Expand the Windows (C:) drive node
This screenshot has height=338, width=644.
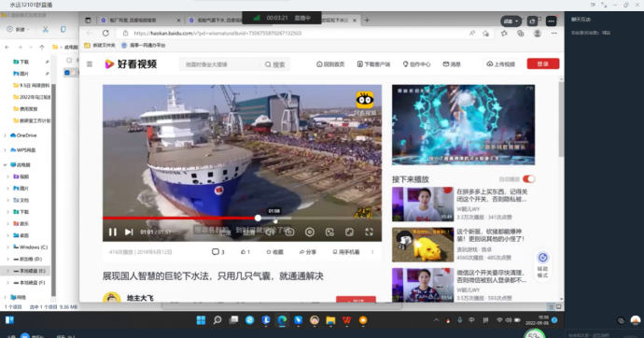click(7, 247)
